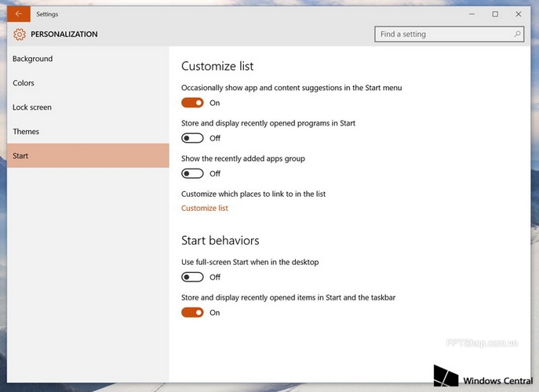
Task: Enable full-screen Start toggle
Action: click(x=192, y=277)
